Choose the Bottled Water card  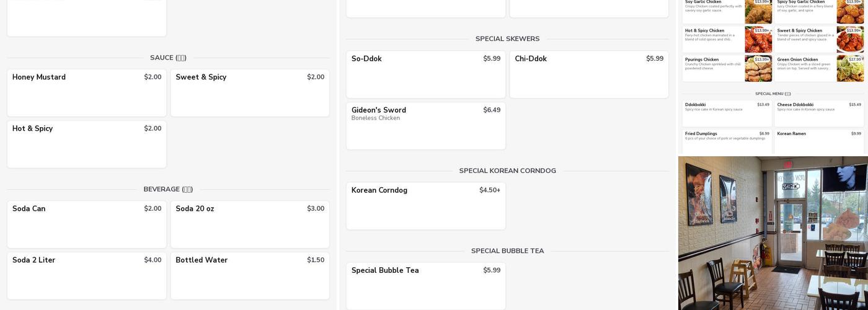coord(250,275)
